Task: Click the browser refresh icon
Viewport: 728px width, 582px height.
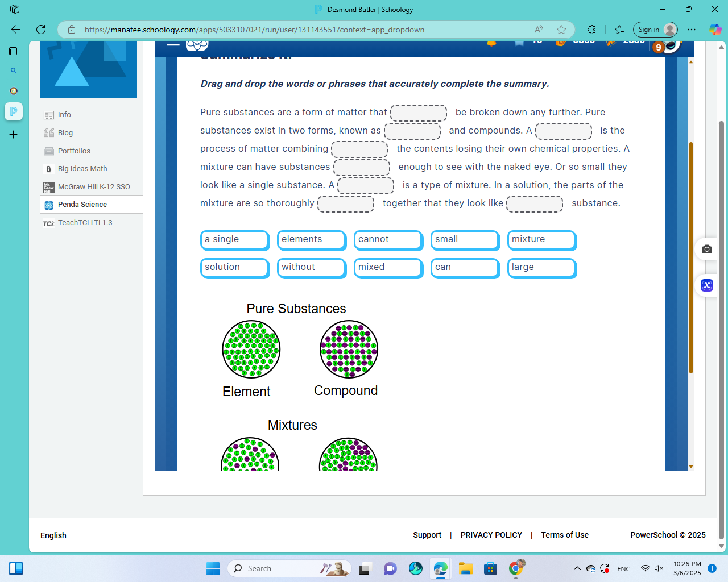Action: [x=41, y=30]
